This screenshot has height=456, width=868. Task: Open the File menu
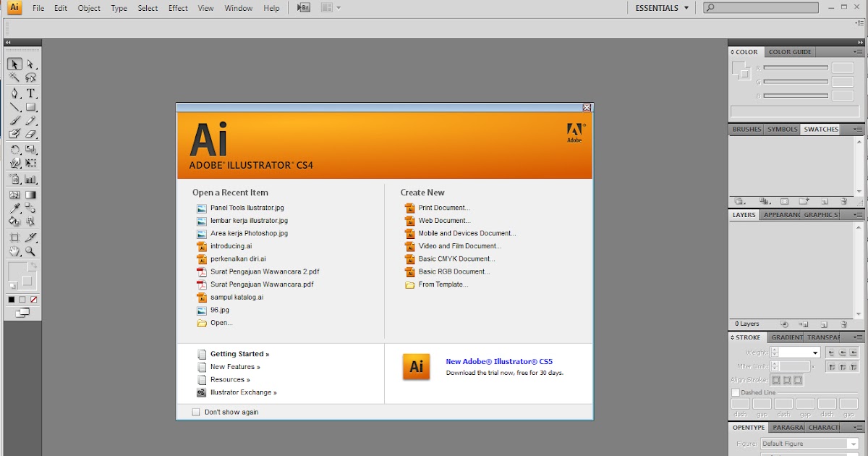pyautogui.click(x=38, y=8)
